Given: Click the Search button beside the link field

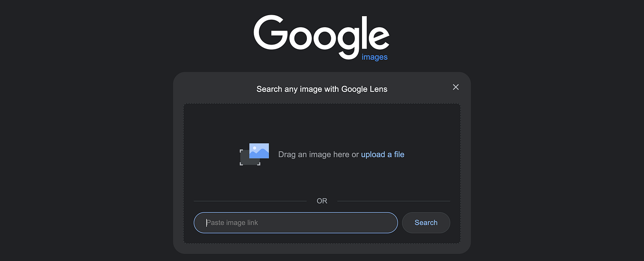Looking at the screenshot, I should click(426, 222).
